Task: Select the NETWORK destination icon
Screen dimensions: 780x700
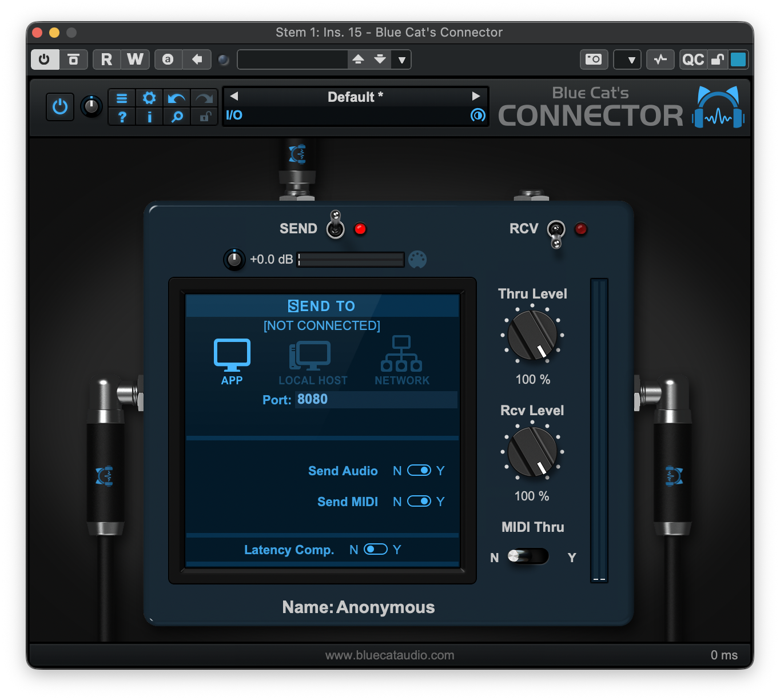Action: [x=402, y=360]
